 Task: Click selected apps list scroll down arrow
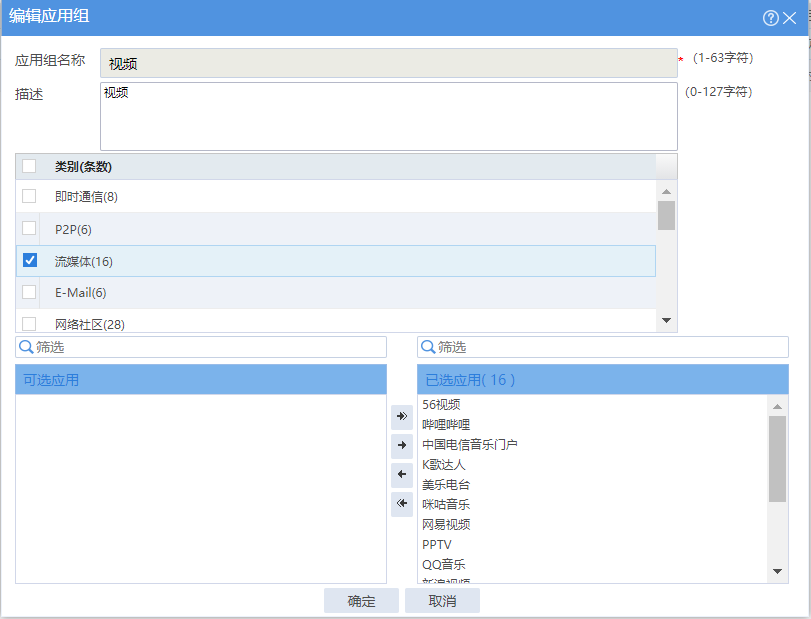tap(777, 571)
